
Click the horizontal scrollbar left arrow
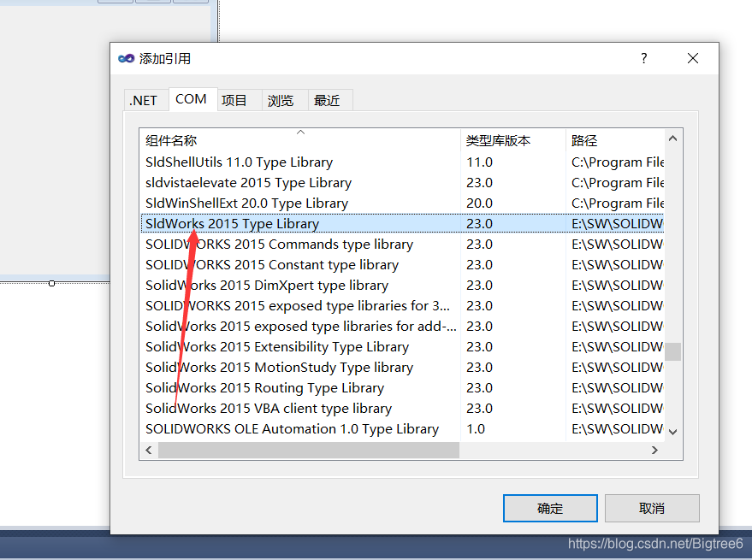coord(149,451)
